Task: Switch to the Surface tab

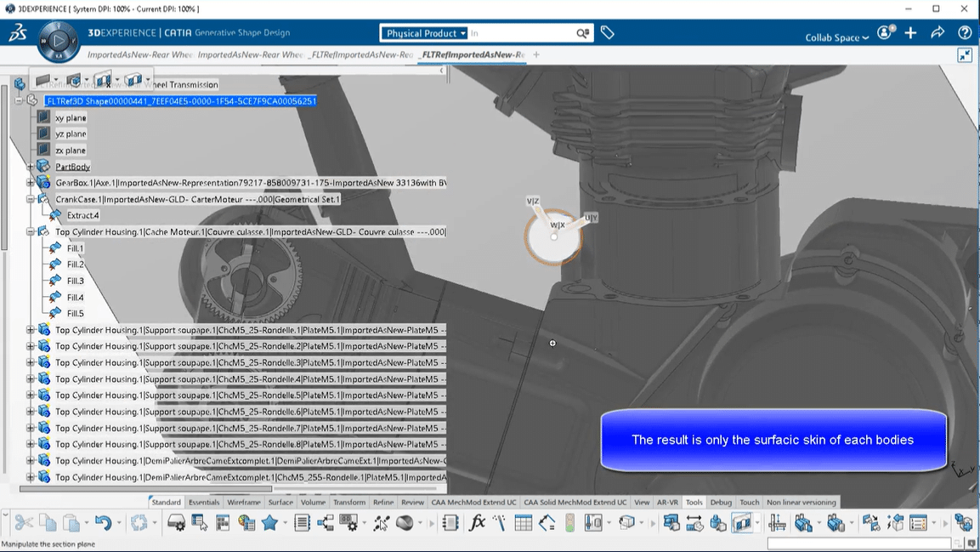Action: click(x=280, y=502)
